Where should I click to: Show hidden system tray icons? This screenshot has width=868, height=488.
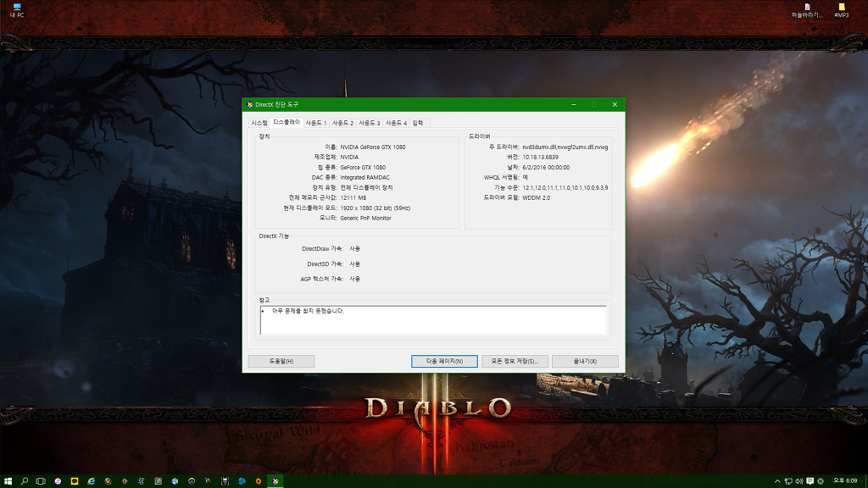click(x=777, y=481)
